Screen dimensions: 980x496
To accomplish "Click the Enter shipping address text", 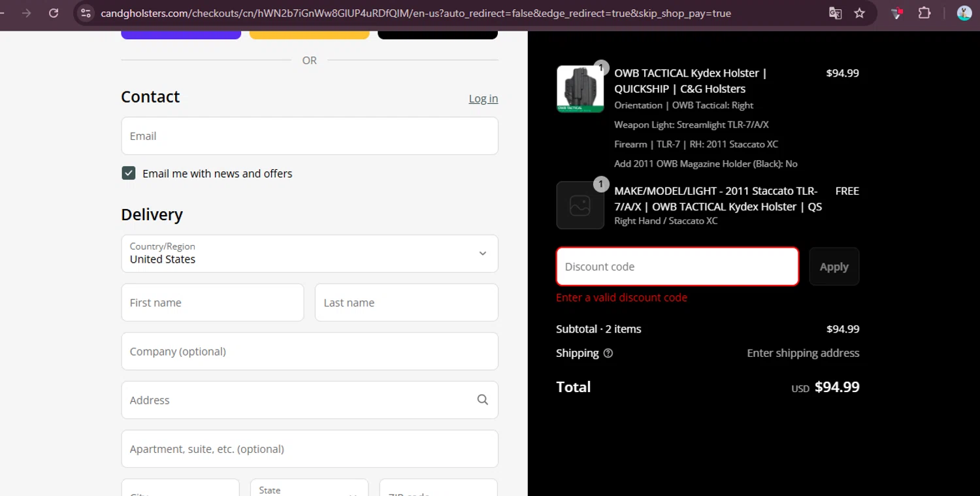I will 803,353.
